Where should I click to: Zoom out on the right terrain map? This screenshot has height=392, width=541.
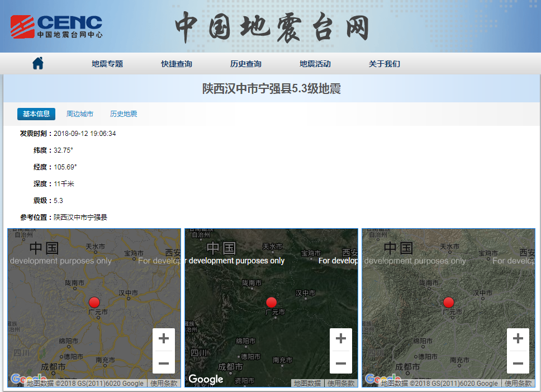coord(518,363)
